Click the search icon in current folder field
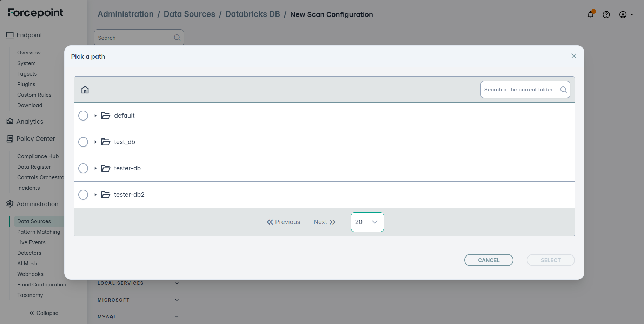The height and width of the screenshot is (324, 644). click(563, 90)
